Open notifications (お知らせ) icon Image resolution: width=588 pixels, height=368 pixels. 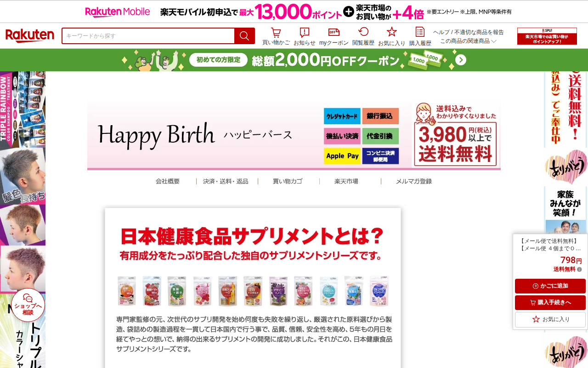point(305,37)
